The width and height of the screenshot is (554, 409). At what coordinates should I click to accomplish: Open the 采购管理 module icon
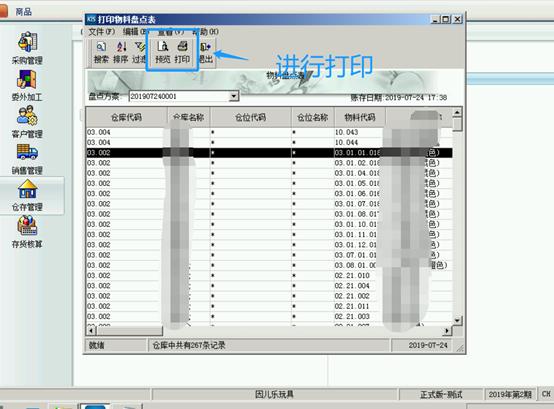(28, 42)
